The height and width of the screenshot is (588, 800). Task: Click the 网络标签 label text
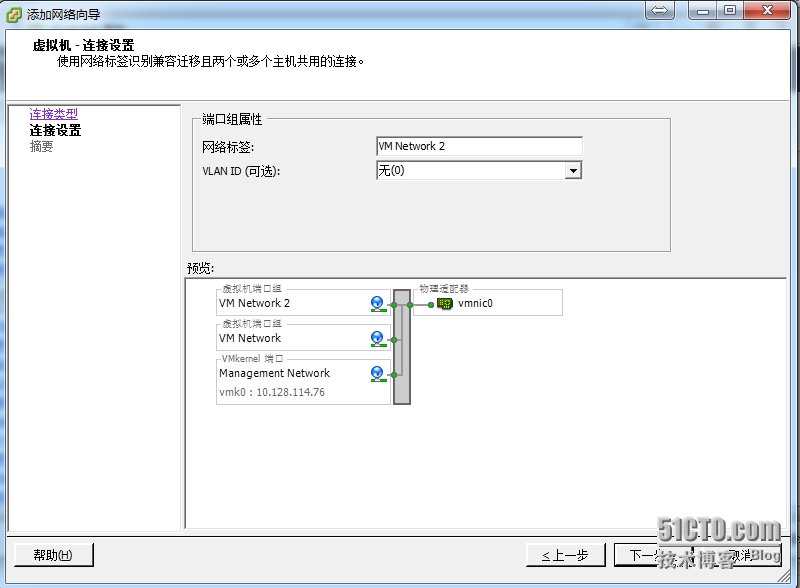(x=228, y=147)
